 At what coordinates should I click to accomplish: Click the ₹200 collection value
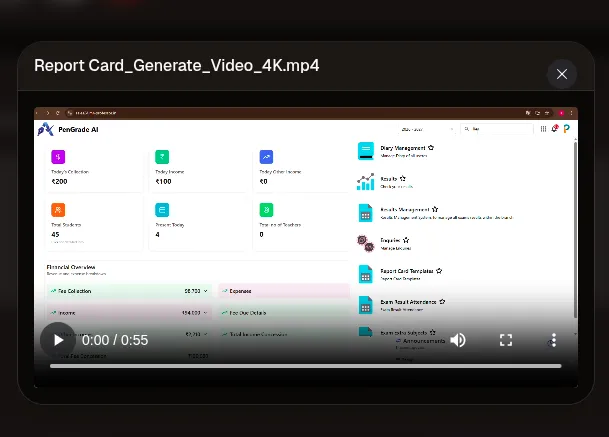[x=59, y=181]
